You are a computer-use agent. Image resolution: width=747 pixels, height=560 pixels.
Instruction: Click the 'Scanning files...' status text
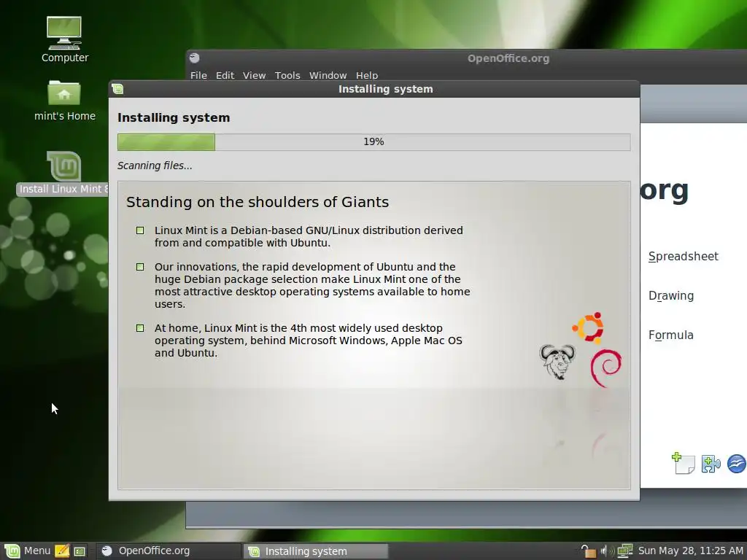155,166
